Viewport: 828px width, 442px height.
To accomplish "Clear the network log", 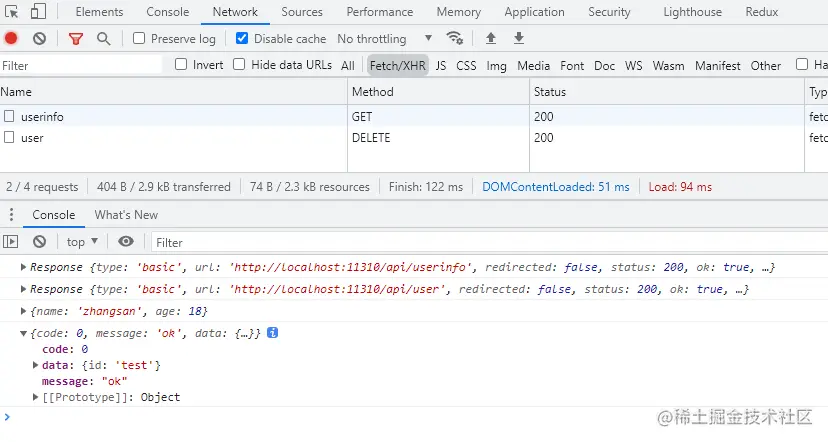I will 39,39.
